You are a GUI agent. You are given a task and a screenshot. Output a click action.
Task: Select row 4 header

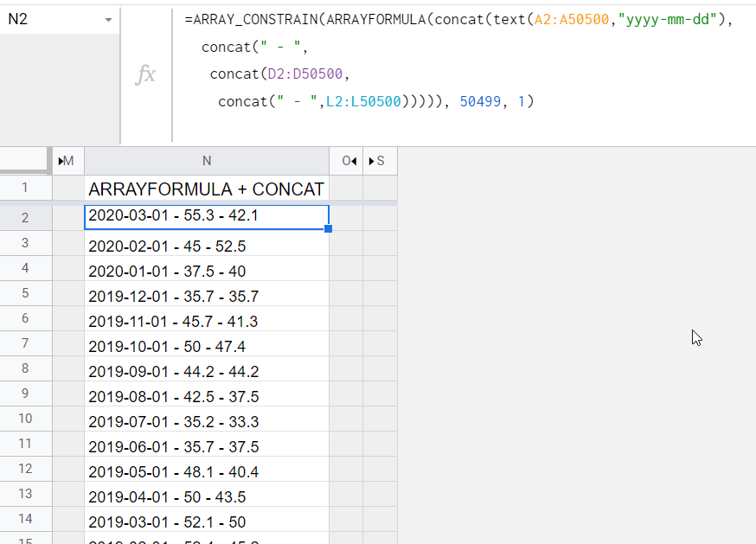[25, 268]
